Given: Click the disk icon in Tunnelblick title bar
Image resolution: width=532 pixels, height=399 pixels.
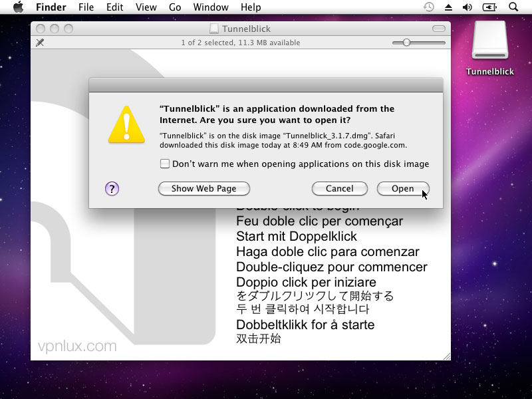Looking at the screenshot, I should tap(213, 29).
